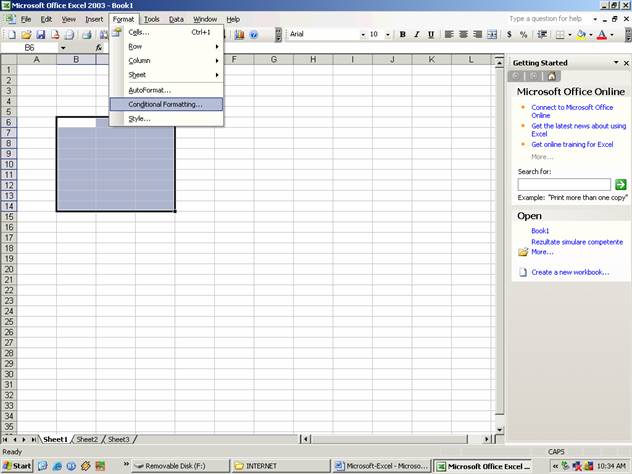The image size is (632, 474).
Task: Apply Percent style icon
Action: [524, 34]
